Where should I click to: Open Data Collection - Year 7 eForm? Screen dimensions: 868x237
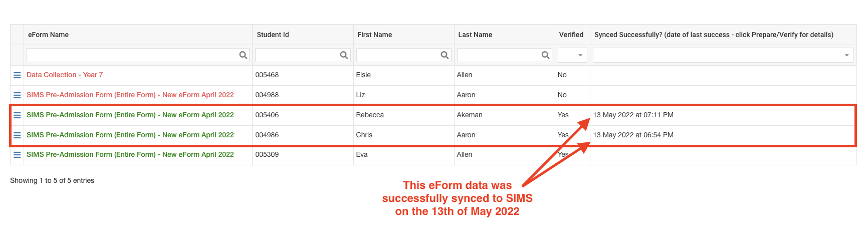[65, 75]
